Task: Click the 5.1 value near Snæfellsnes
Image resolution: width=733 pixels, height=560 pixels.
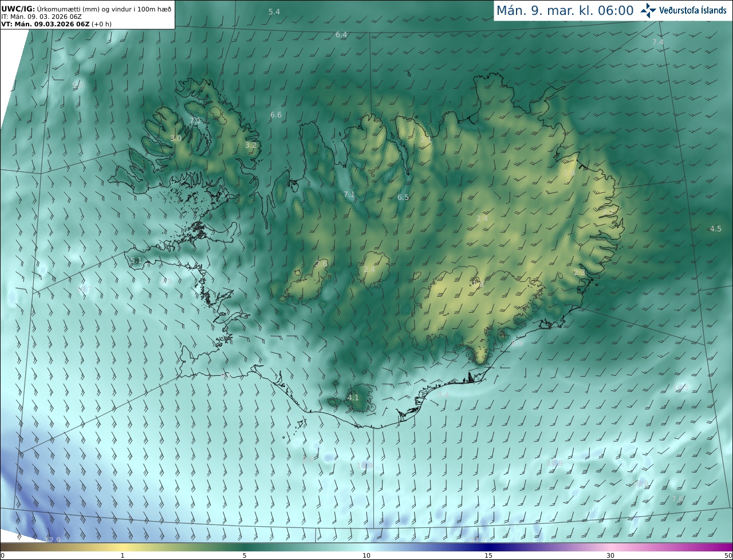Action: tap(136, 261)
